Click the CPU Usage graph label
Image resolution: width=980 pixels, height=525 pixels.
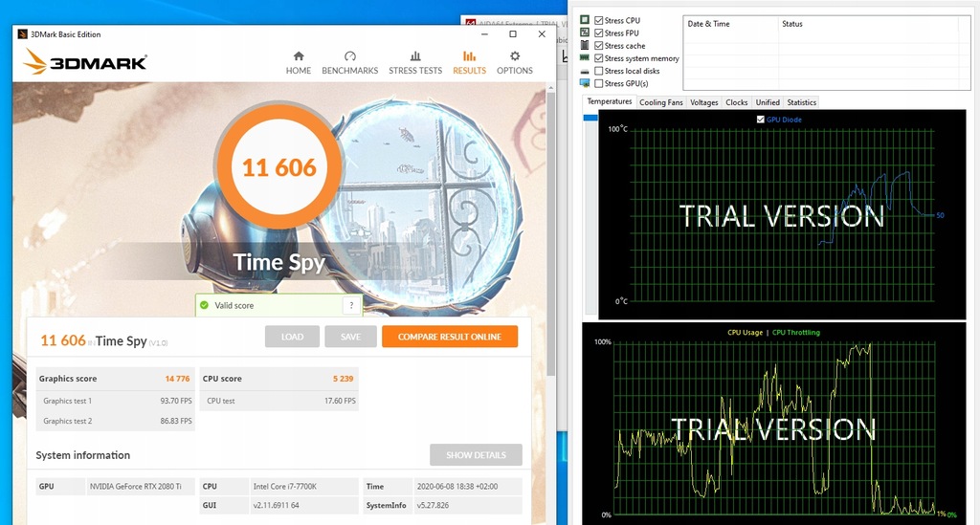(745, 332)
